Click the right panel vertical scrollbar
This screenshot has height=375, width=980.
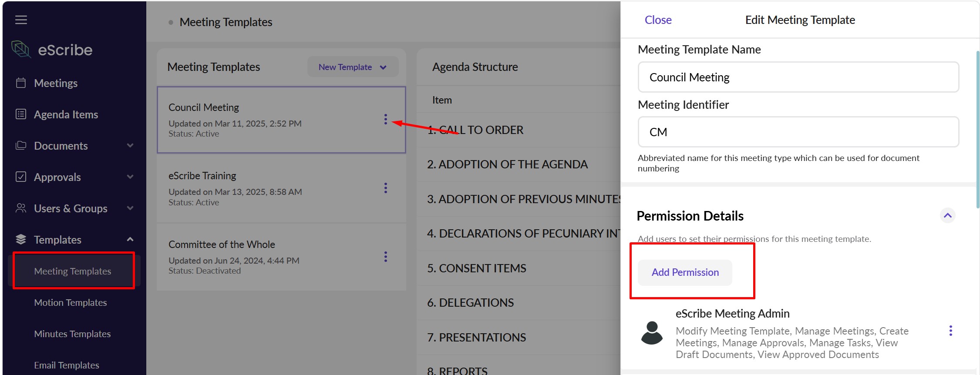[x=977, y=131]
